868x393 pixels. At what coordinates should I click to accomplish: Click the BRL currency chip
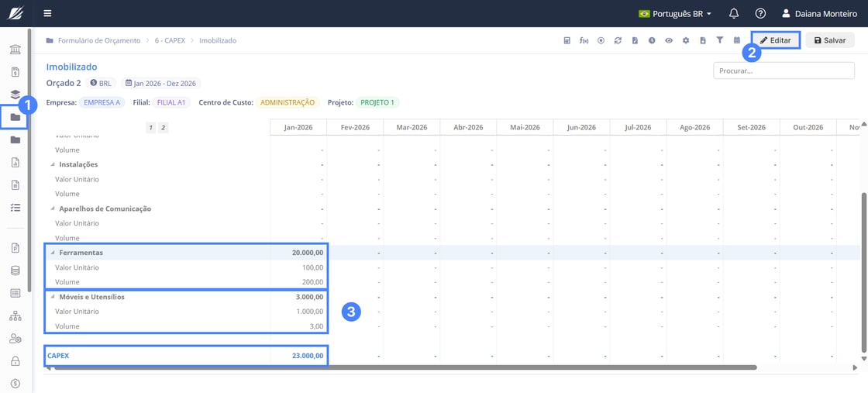click(x=102, y=83)
